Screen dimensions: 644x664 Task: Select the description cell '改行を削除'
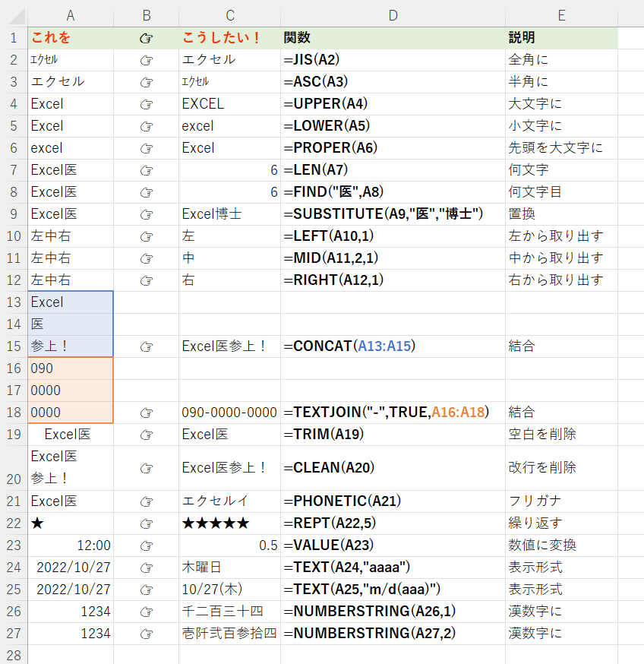(561, 468)
